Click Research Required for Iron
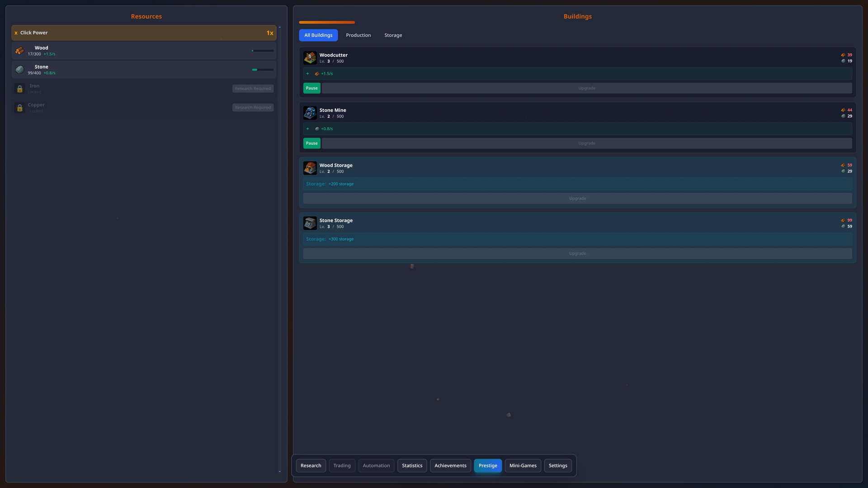 coord(253,88)
